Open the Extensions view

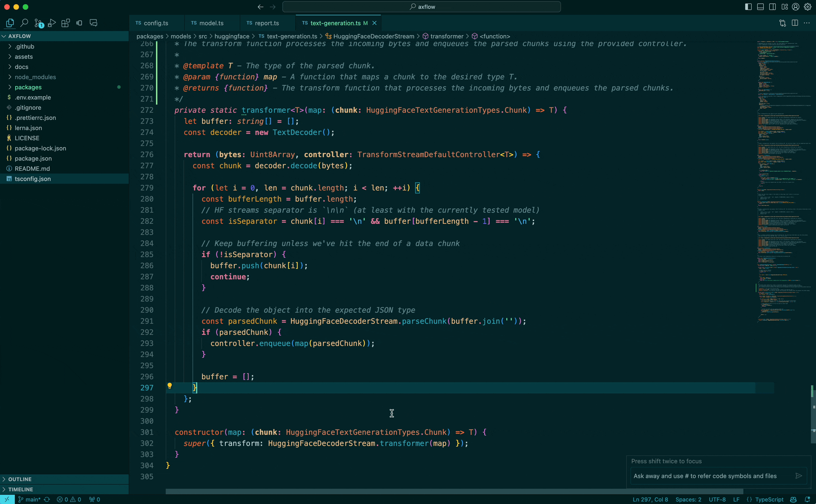click(x=66, y=23)
